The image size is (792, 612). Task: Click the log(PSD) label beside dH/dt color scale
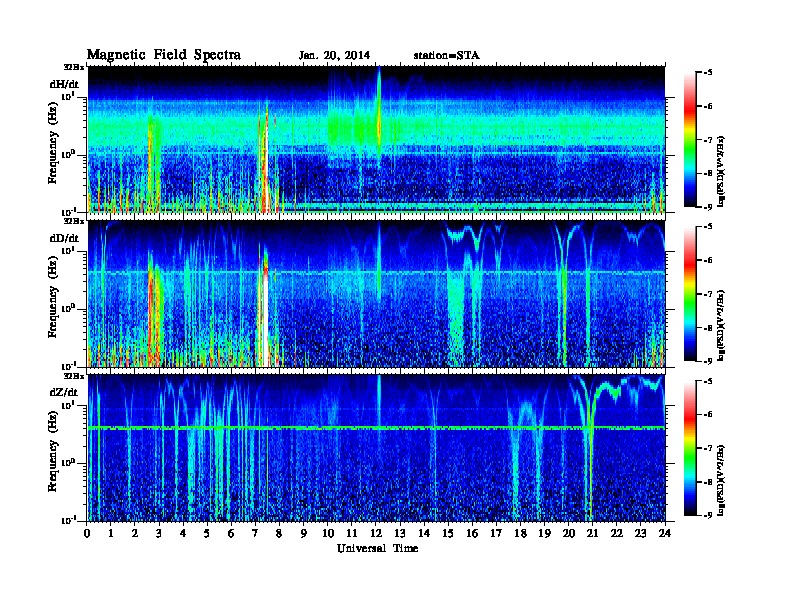point(722,171)
